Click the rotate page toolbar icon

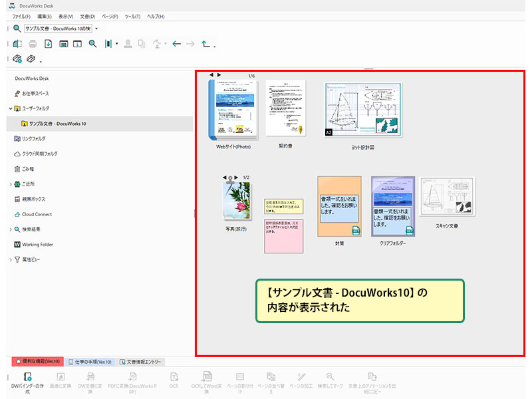point(157,44)
